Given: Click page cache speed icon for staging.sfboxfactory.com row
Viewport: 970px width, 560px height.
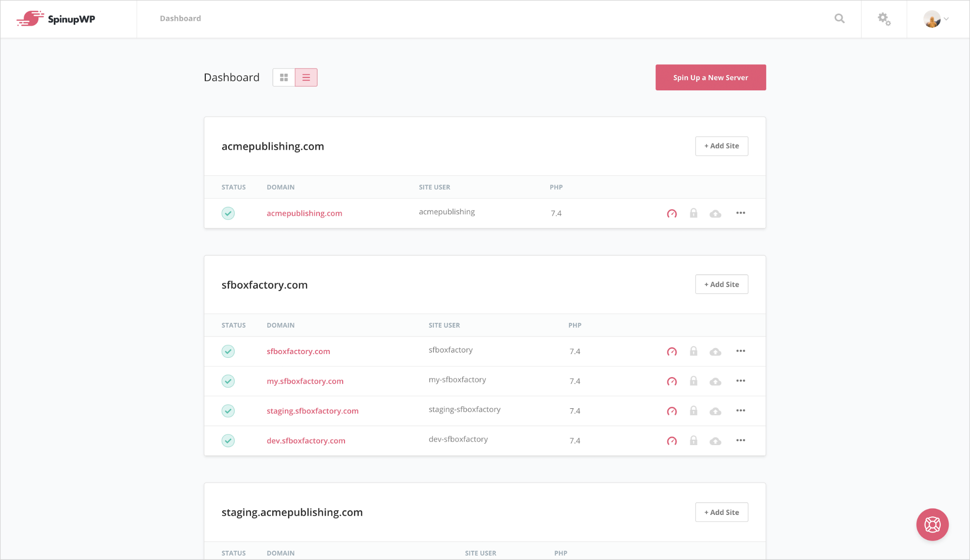Looking at the screenshot, I should coord(672,411).
